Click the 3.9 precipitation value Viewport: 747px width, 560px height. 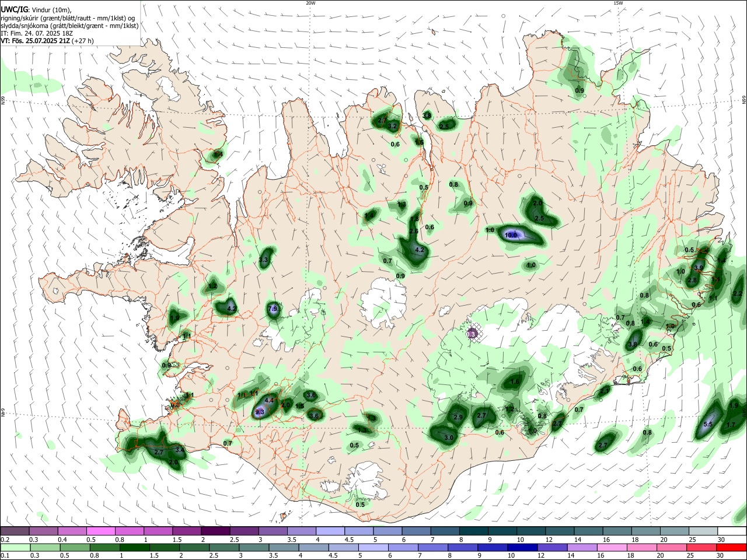(x=699, y=268)
